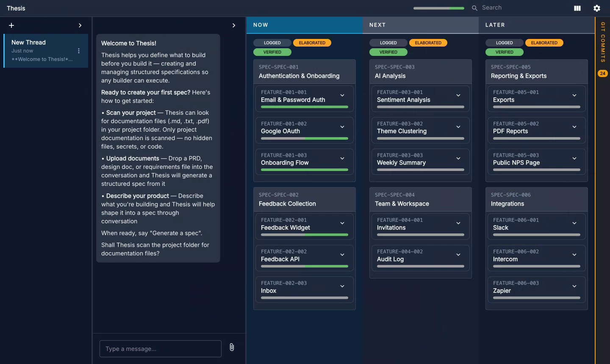Click Feedback Widget progress bar
610x364 pixels.
coord(305,234)
